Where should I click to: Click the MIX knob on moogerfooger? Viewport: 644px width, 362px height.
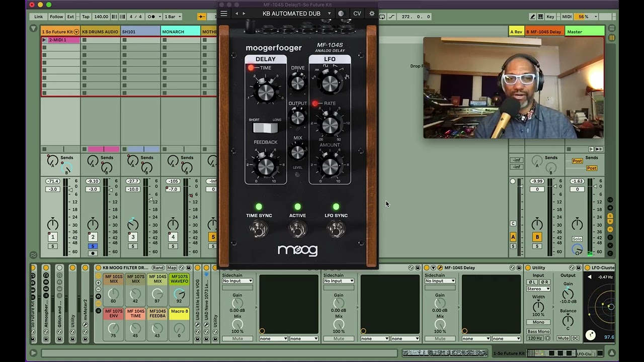tap(298, 152)
